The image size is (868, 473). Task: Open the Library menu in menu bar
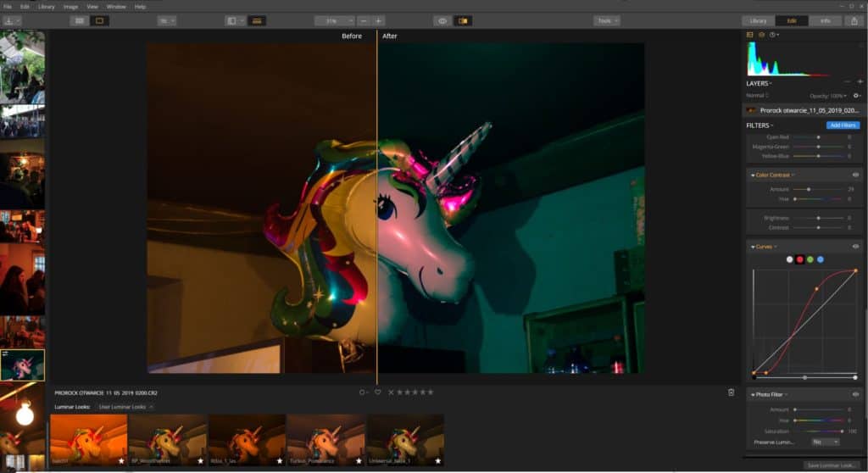[x=47, y=6]
